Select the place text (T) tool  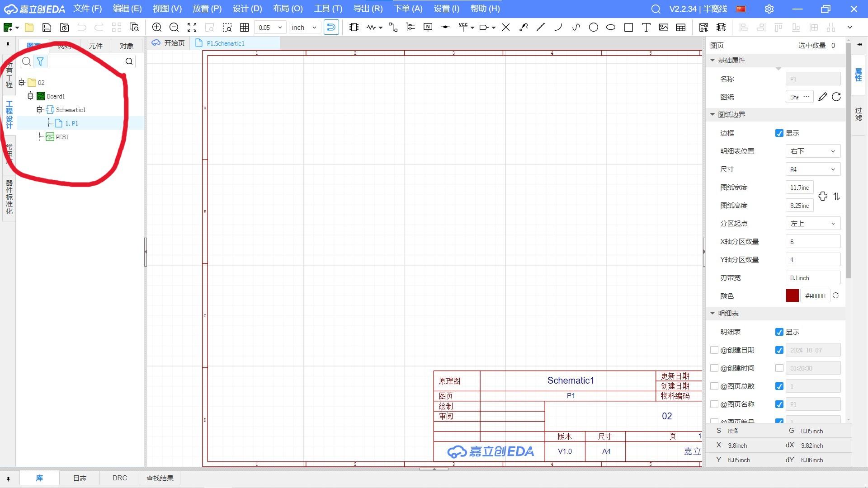tap(646, 28)
